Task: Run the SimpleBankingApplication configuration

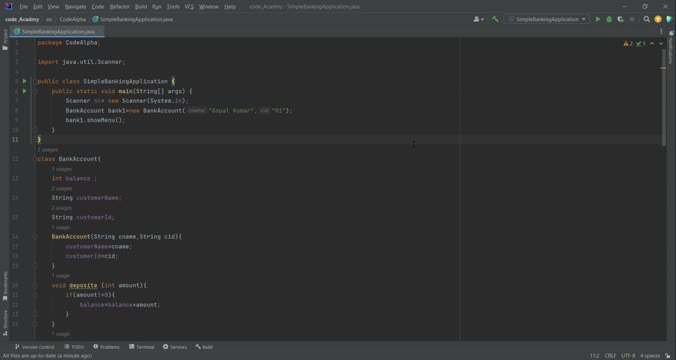Action: pyautogui.click(x=598, y=19)
